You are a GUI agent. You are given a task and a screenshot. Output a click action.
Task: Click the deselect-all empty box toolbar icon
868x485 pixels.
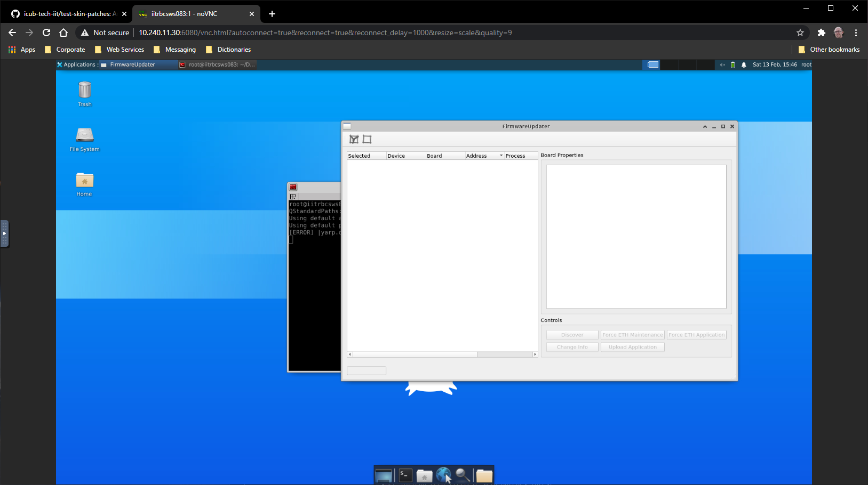click(367, 139)
